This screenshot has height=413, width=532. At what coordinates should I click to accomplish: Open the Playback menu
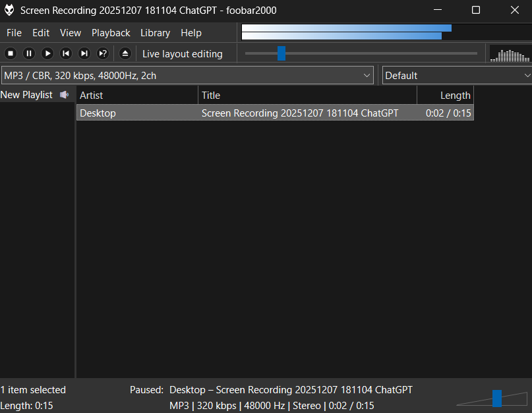pos(111,33)
